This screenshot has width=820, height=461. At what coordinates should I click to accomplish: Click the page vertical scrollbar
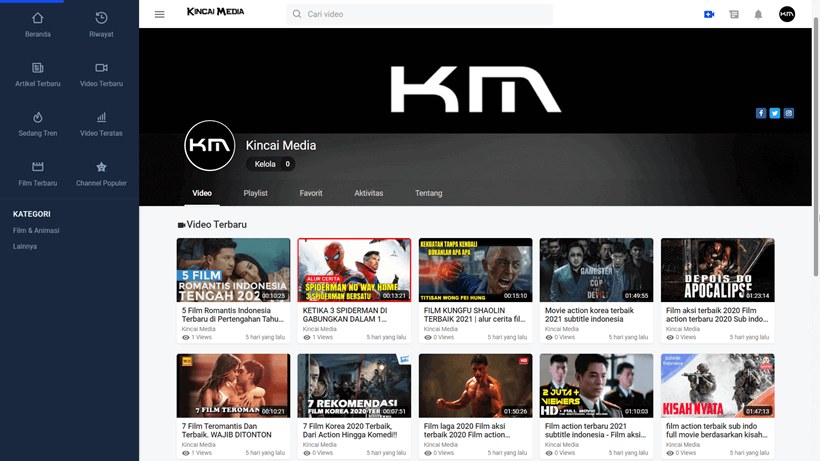coord(816,146)
